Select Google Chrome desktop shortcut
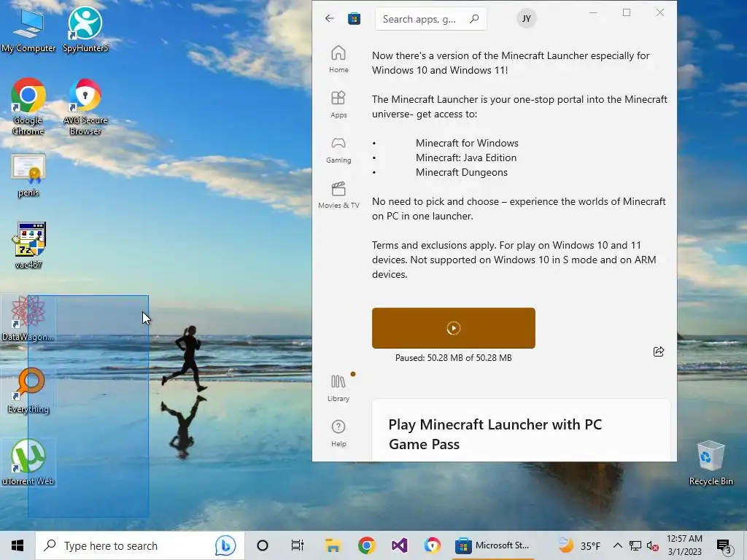 pos(28,106)
